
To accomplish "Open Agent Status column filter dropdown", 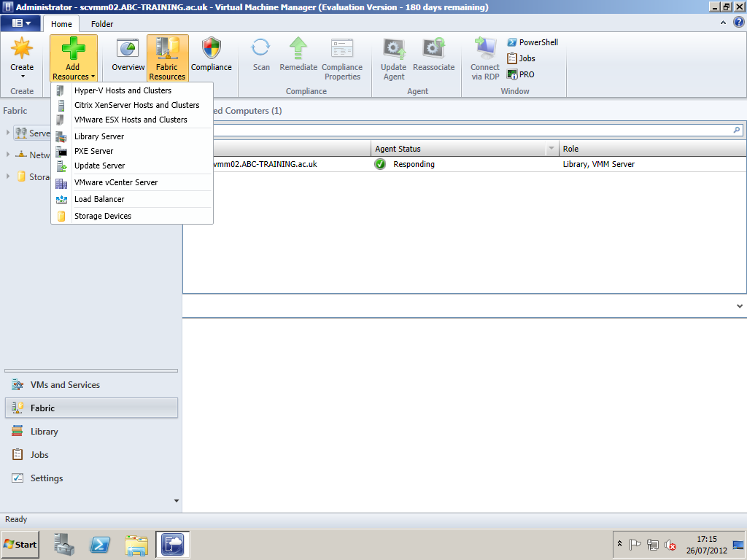I will click(551, 149).
